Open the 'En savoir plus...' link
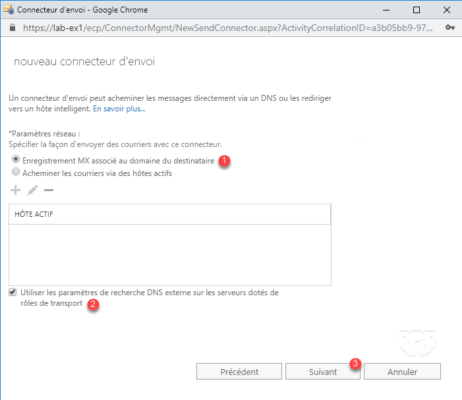462x400 pixels. click(x=119, y=109)
